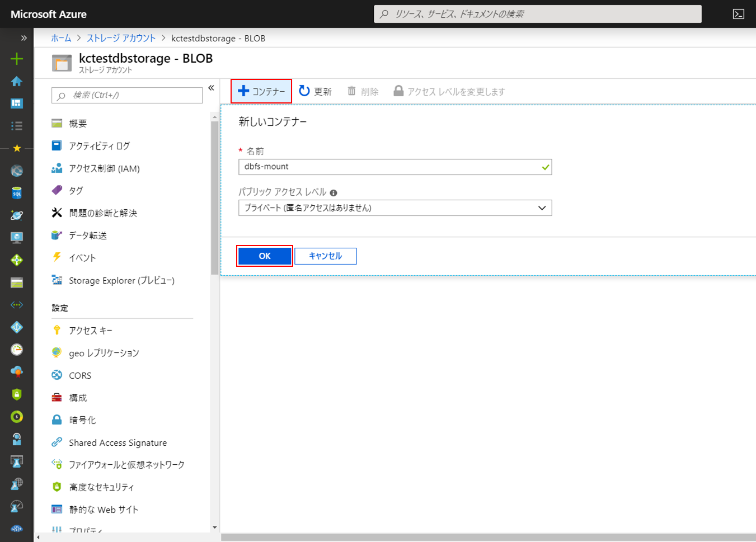Open the パブリック アクセス レベル dropdown
756x542 pixels.
click(395, 208)
